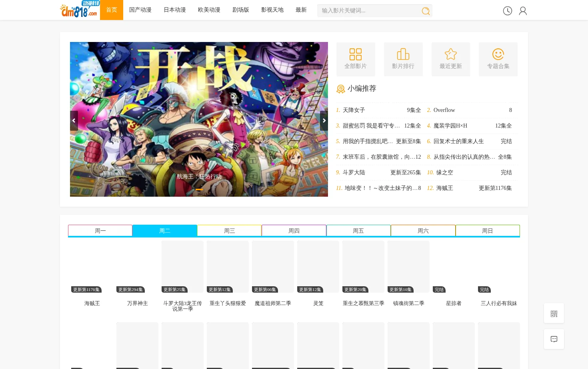
Task: Open 用我的手指搅乱吧 recommendation
Action: coord(368,141)
